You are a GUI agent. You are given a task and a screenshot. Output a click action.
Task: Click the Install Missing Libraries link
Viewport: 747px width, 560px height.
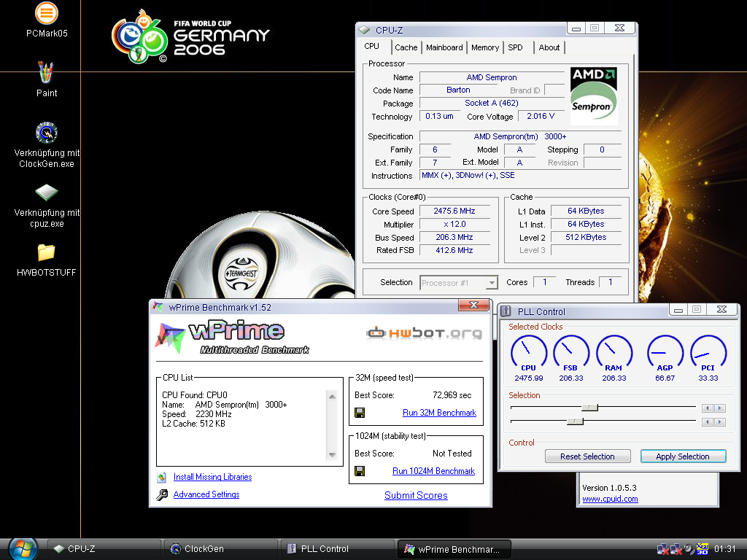212,477
